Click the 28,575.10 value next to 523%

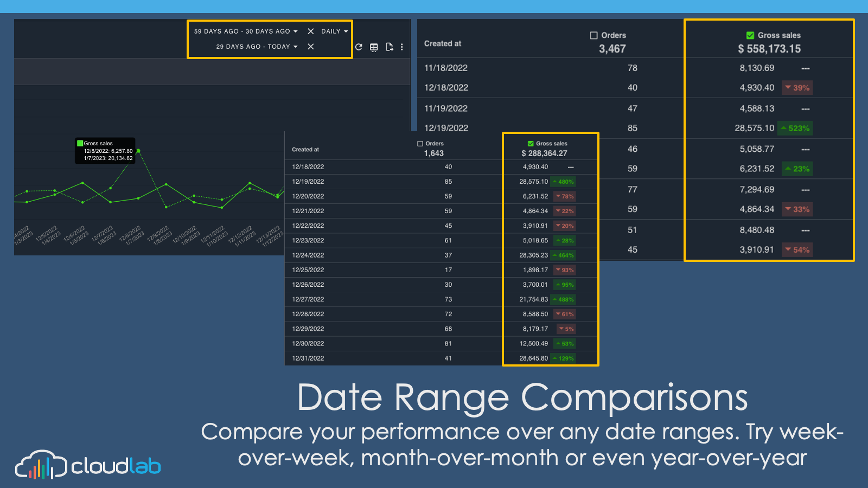[x=755, y=128]
